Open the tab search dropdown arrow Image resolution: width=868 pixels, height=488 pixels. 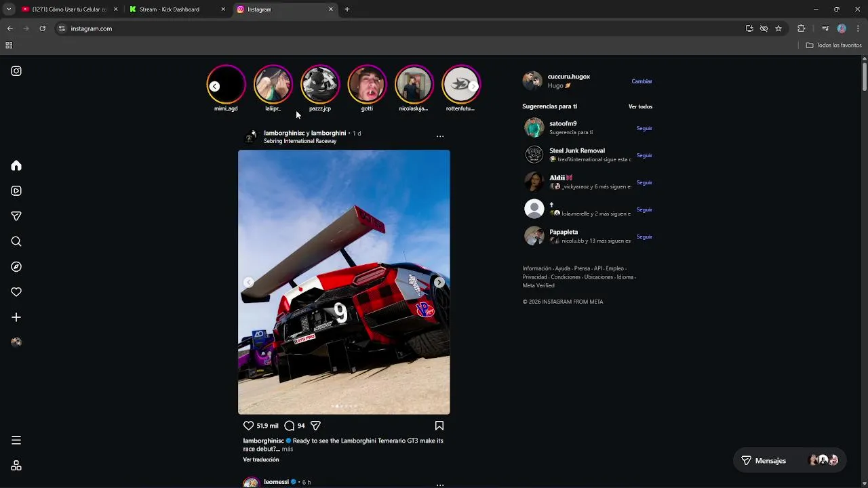[8, 9]
